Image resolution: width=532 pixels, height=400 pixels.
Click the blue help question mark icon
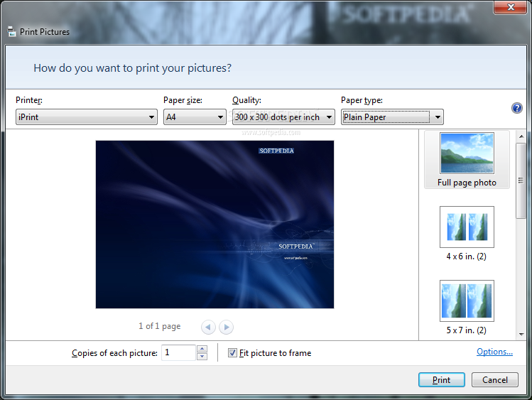coord(517,108)
